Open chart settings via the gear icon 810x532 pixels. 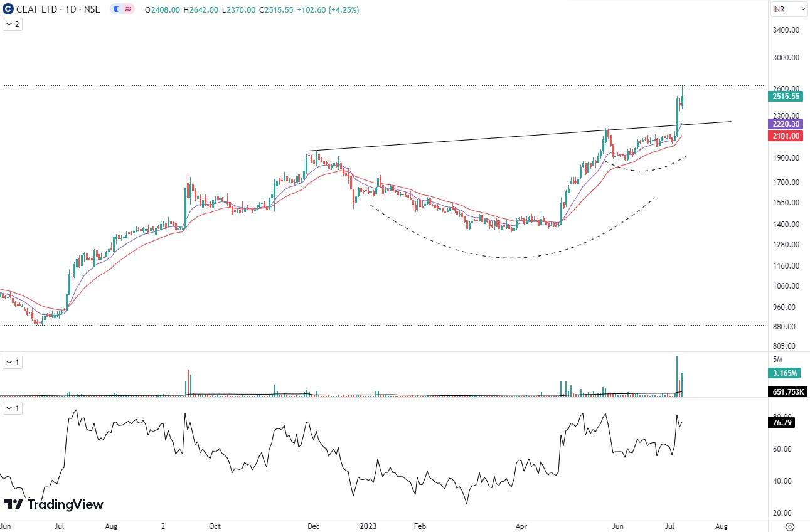pos(790,526)
